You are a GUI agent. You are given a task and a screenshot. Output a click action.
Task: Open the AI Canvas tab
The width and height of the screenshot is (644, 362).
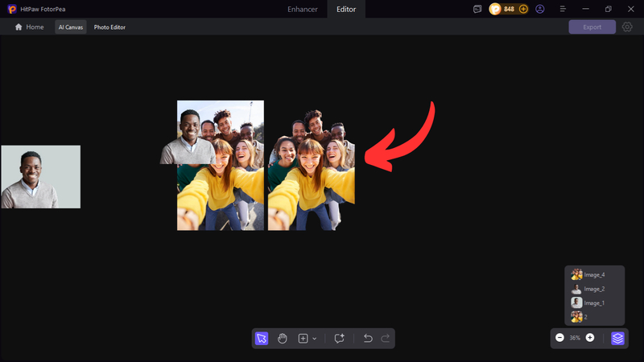click(71, 27)
